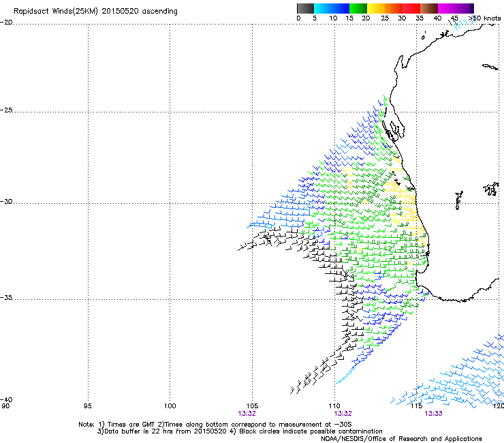This screenshot has height=443, width=504.
Task: Click the title 'Rapidscat Winds(25KM) 20150520 ascending'
Action: [95, 12]
